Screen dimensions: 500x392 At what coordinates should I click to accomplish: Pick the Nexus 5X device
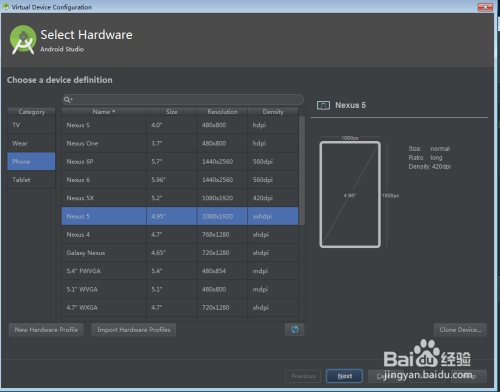click(180, 198)
